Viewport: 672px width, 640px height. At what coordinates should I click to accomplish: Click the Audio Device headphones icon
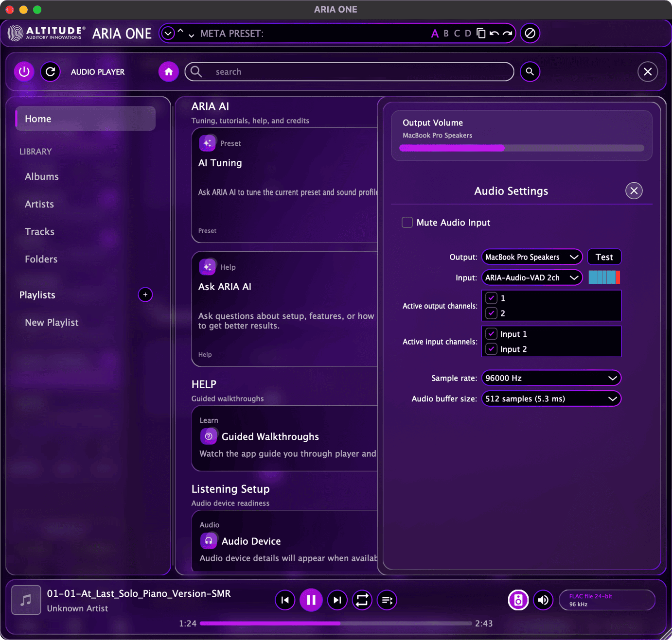click(x=209, y=541)
